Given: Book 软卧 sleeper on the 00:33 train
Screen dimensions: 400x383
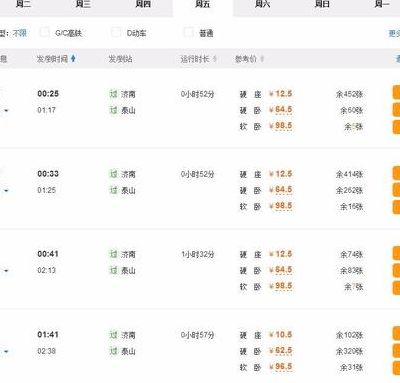Looking at the screenshot, I should click(x=396, y=207).
